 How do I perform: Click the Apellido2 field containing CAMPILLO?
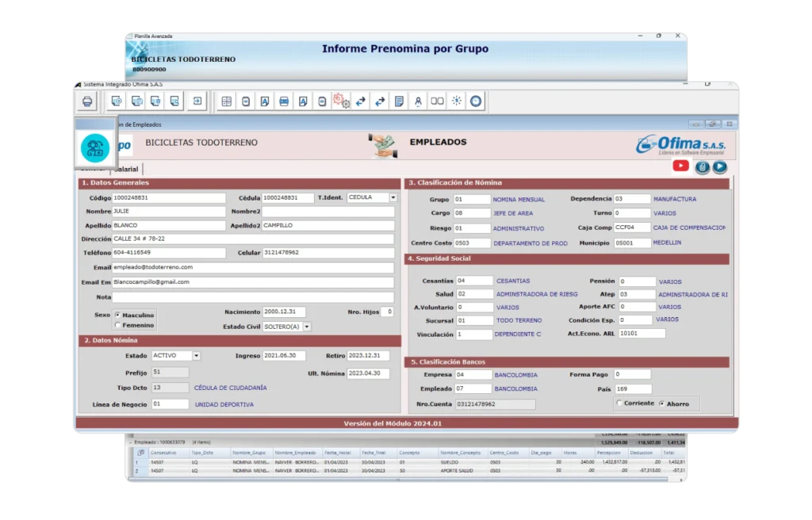click(328, 225)
